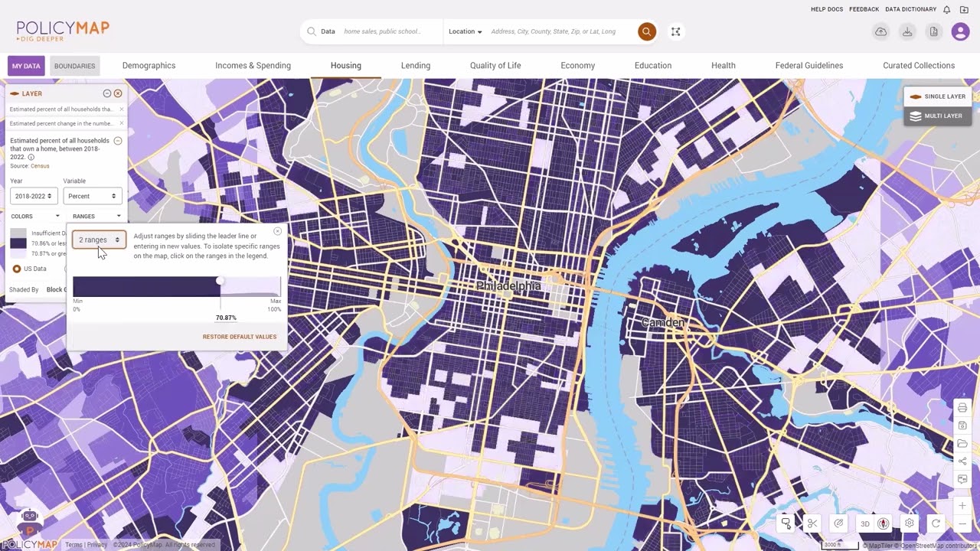The height and width of the screenshot is (551, 980).
Task: Click the paperclip annotate tool
Action: (x=839, y=523)
